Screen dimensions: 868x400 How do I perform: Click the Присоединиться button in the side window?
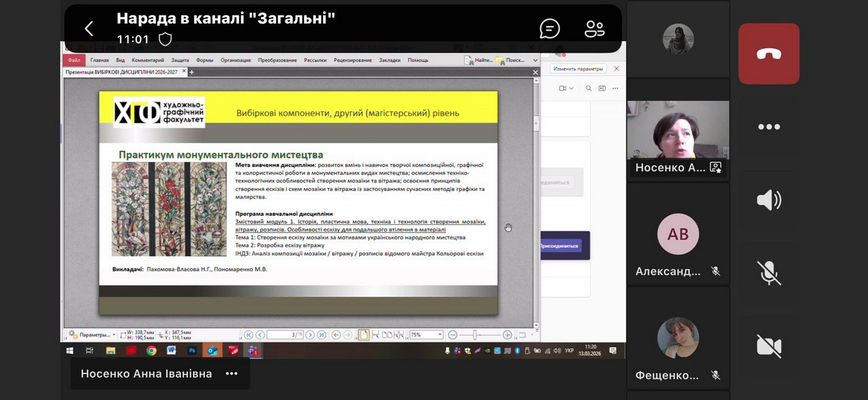pos(559,246)
